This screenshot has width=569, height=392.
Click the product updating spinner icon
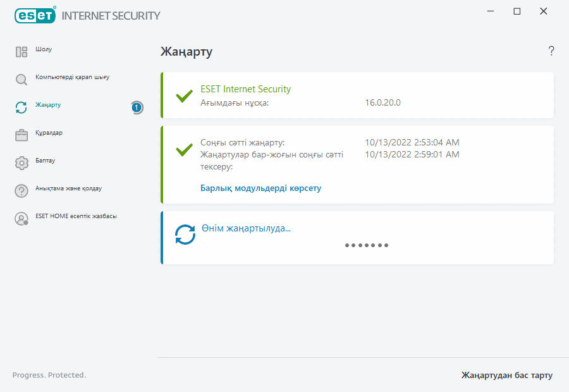click(185, 235)
